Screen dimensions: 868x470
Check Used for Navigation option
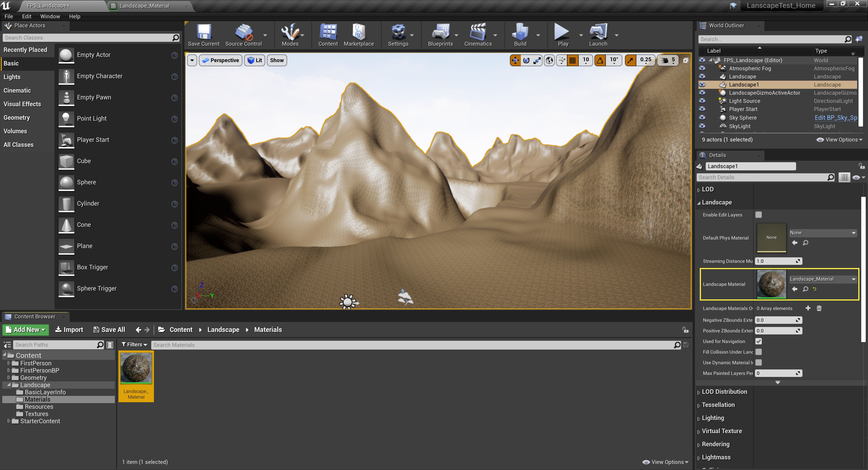pos(759,341)
